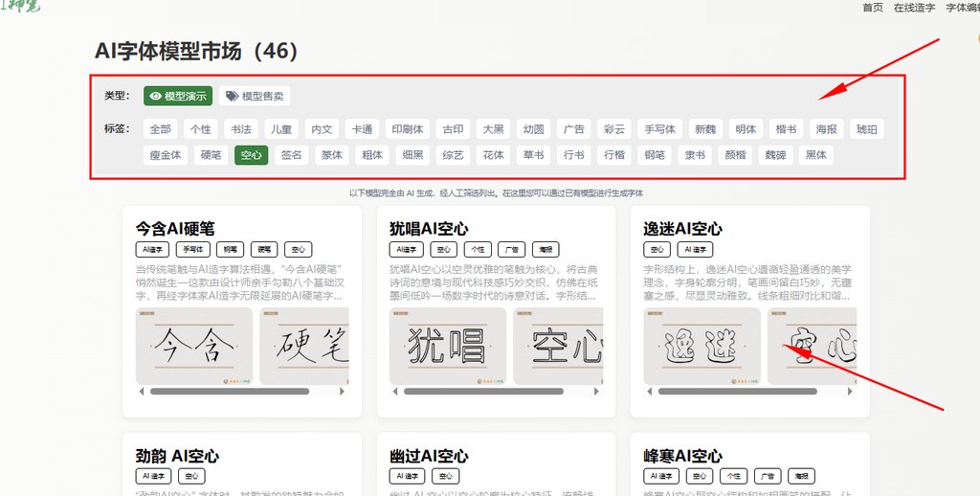Show fonts tagged 魏碑

tap(775, 155)
